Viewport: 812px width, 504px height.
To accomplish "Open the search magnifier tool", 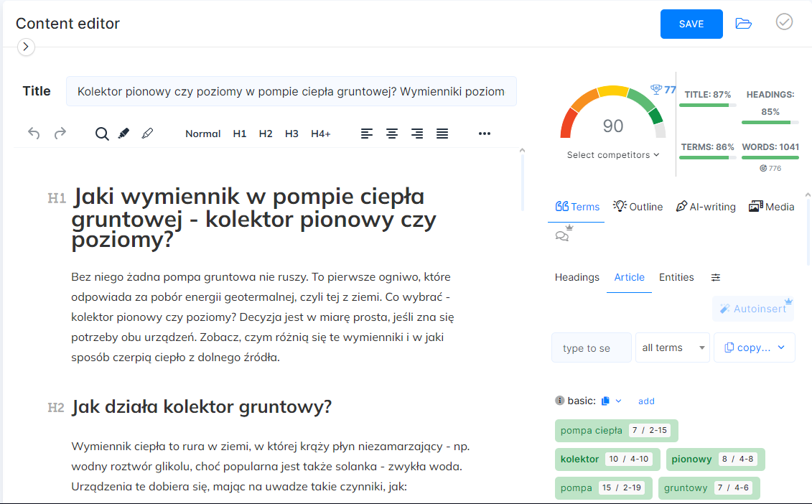I will pyautogui.click(x=102, y=134).
